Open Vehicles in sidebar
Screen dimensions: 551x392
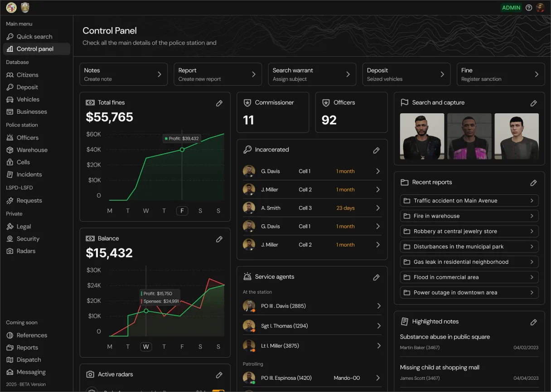tap(36, 99)
